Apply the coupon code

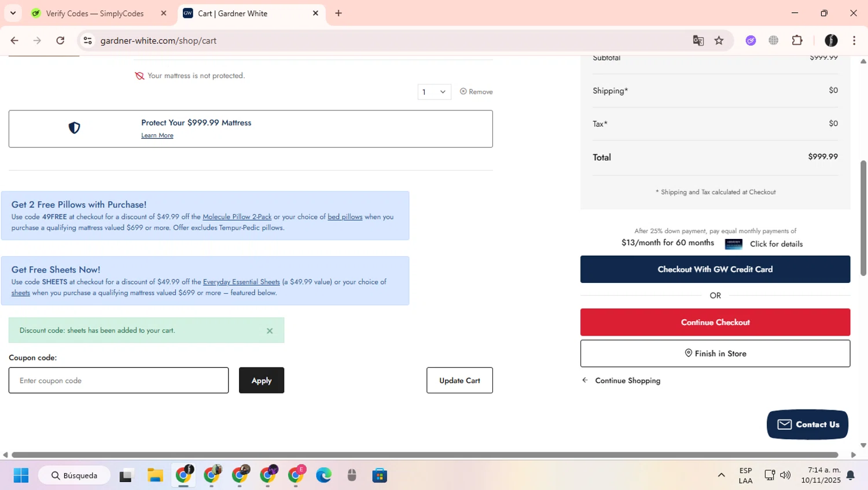[262, 380]
